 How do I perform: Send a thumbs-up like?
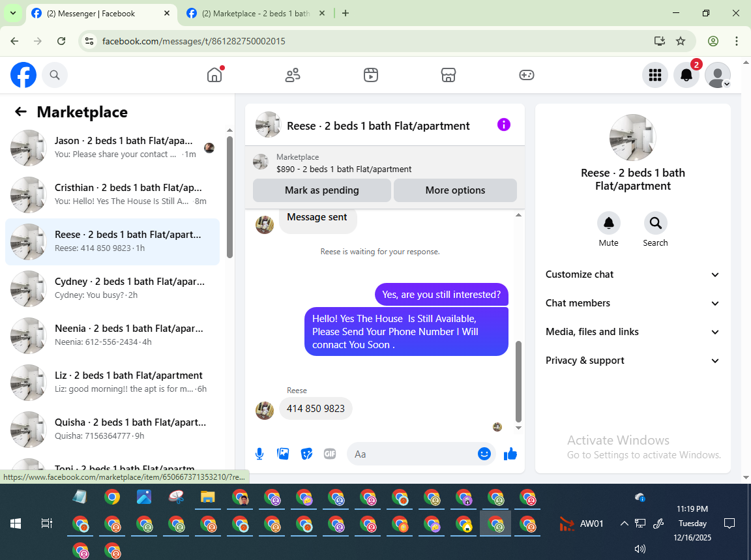(x=510, y=454)
